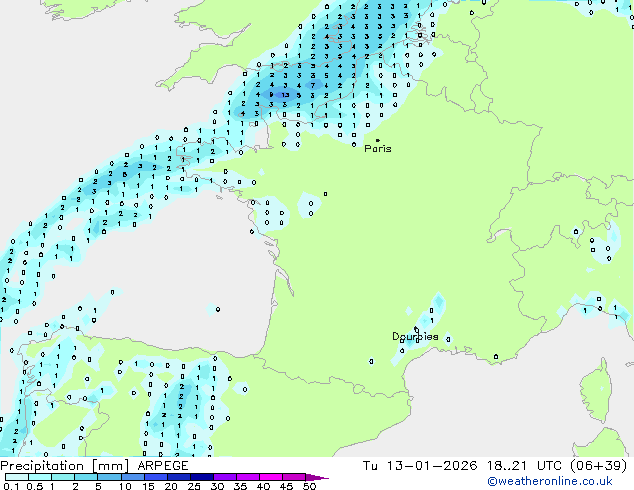Click the '0.5' legend value

35,486
